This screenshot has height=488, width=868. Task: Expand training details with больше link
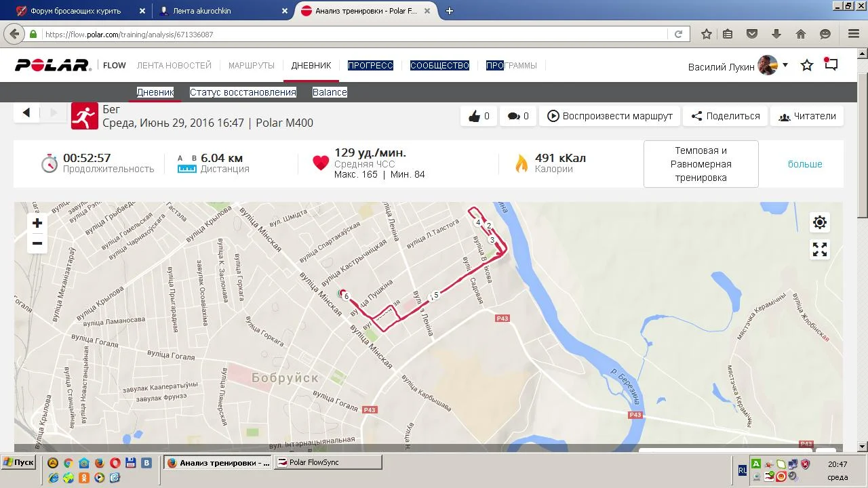(x=805, y=164)
